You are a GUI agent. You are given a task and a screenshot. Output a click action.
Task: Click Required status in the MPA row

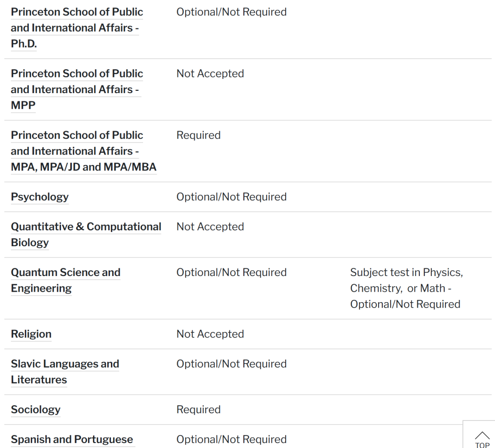[x=198, y=136]
